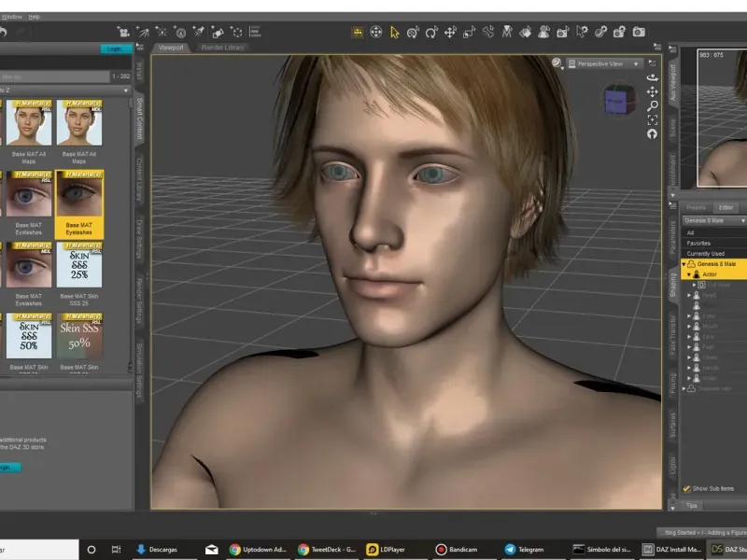
Task: Collapse Genesis 8 Male tree node
Action: [684, 264]
